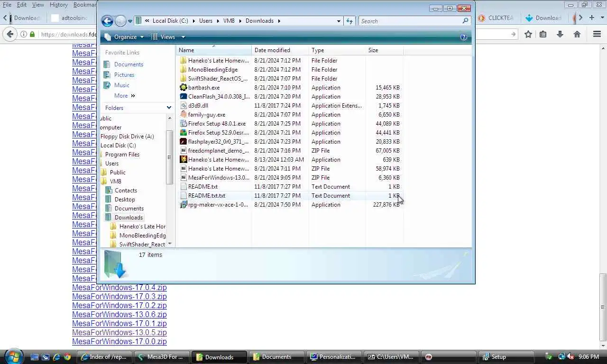
Task: Expand More favorite links
Action: [x=125, y=96]
